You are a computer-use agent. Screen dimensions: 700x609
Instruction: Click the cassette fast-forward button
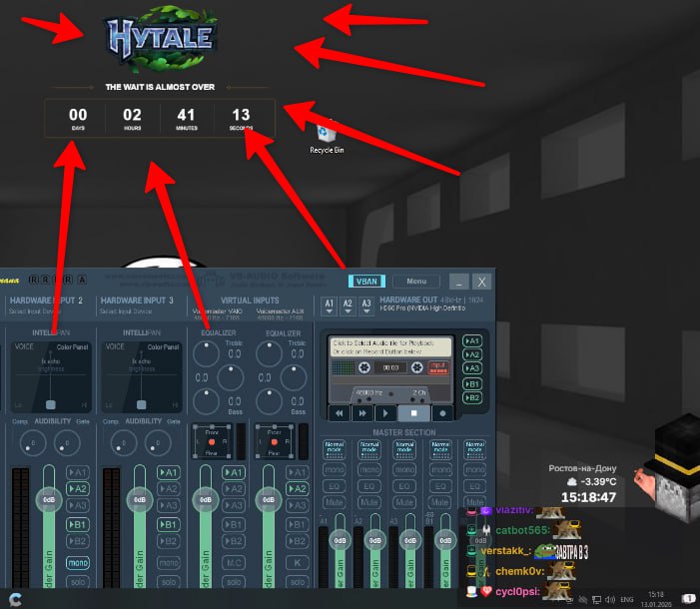point(364,412)
